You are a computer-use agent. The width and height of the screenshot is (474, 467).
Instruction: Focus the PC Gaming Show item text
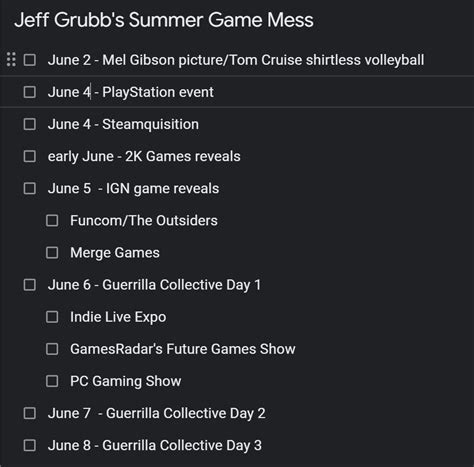(x=126, y=381)
